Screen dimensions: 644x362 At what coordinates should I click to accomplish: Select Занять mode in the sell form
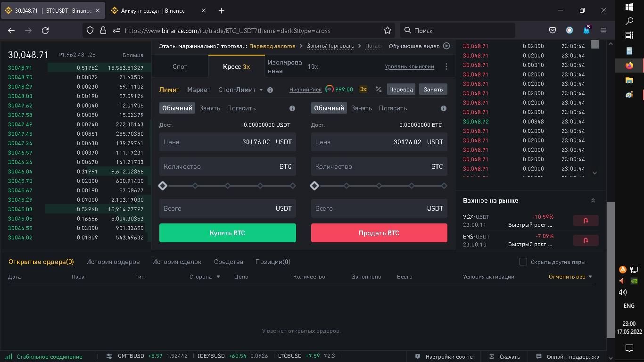click(362, 108)
